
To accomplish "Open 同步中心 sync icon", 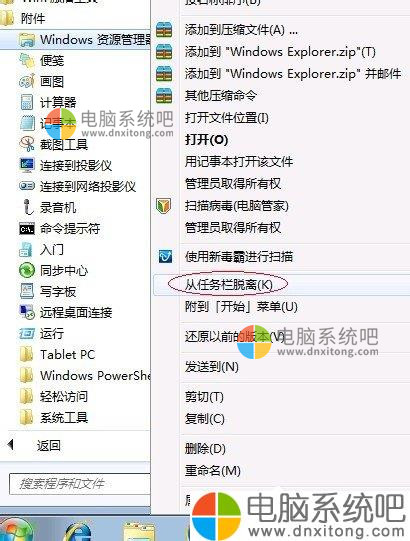I will (27, 270).
